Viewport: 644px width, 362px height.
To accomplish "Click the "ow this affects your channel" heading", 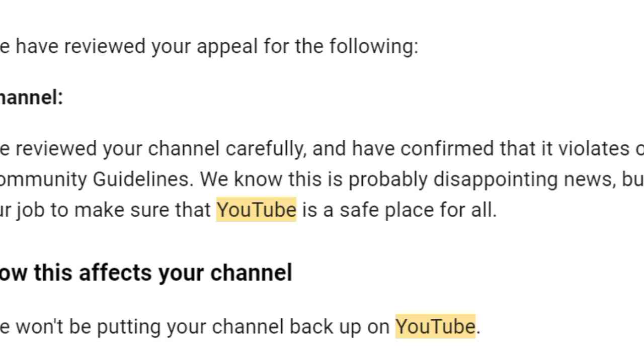I will (x=146, y=273).
